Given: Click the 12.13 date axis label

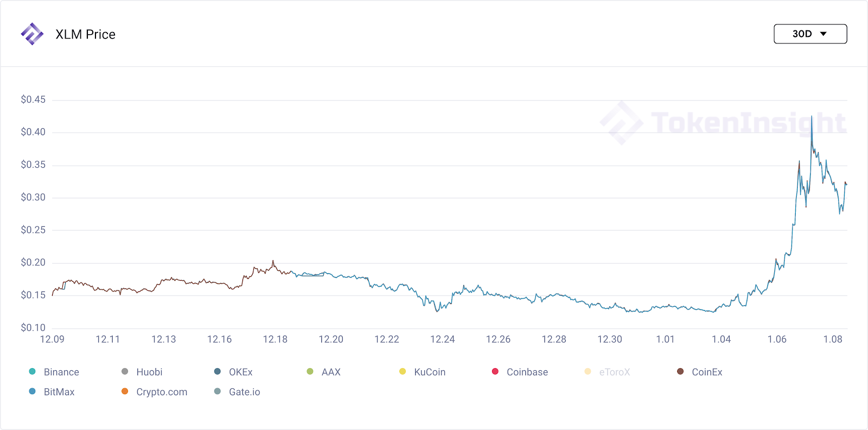Looking at the screenshot, I should coord(163,339).
